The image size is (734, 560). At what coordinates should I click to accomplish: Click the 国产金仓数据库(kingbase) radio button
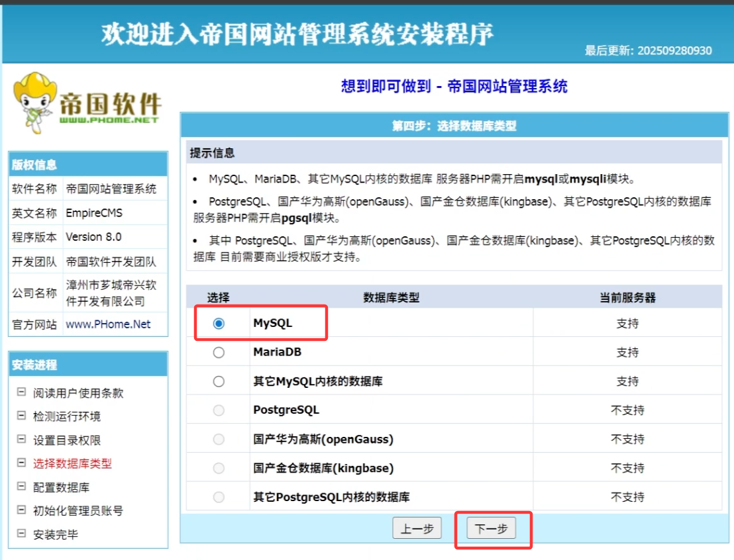click(219, 468)
